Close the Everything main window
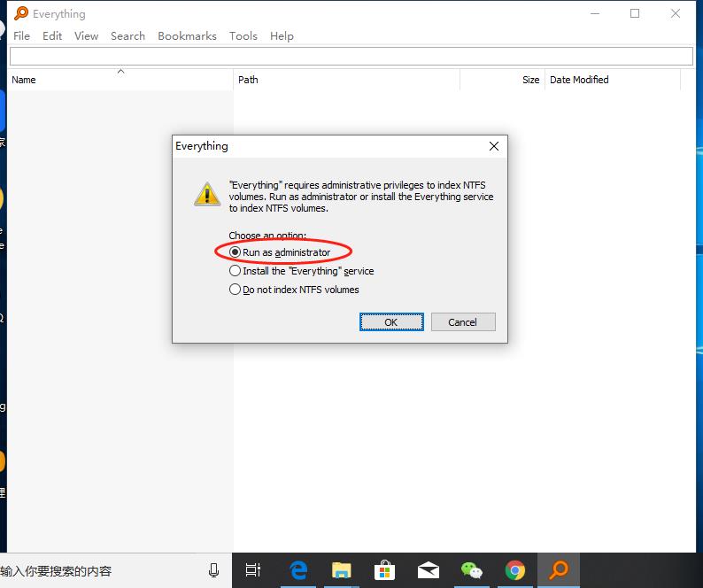The image size is (703, 588). click(676, 13)
